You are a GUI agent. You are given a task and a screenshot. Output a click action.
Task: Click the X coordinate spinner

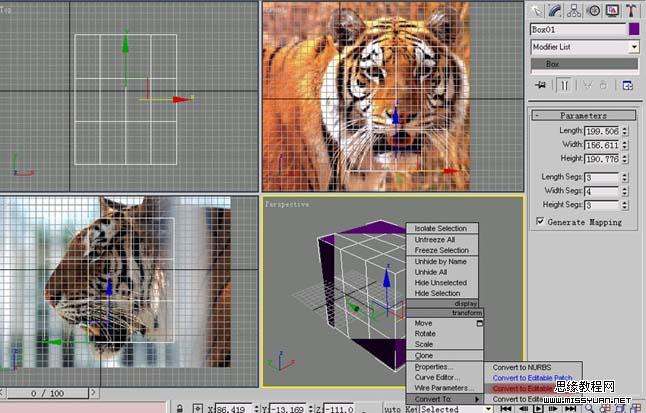coord(257,409)
